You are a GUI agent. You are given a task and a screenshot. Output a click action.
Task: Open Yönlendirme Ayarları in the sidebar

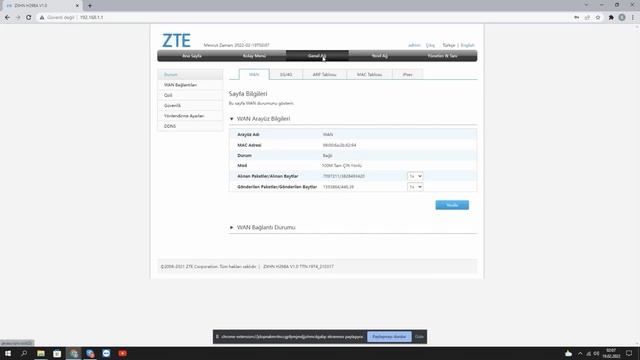pyautogui.click(x=190, y=116)
